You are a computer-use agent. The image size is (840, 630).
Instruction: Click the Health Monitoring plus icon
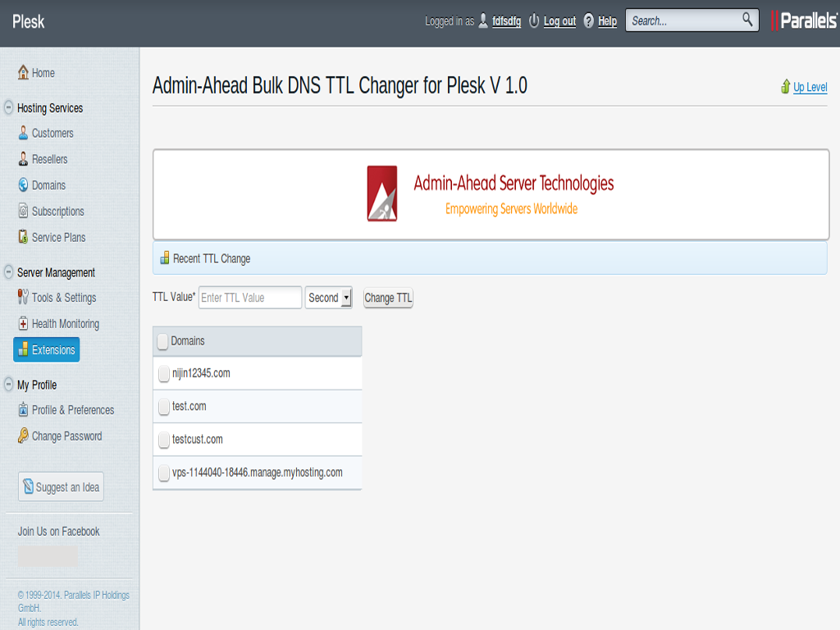23,323
